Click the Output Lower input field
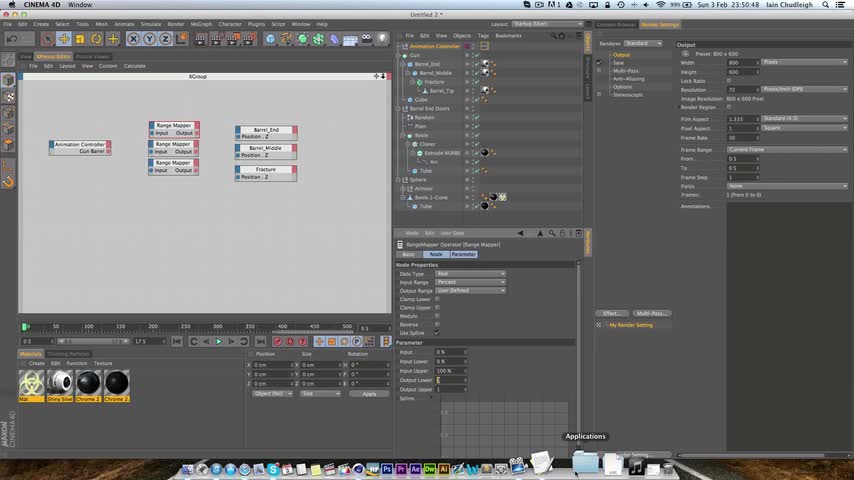This screenshot has height=480, width=854. point(451,380)
